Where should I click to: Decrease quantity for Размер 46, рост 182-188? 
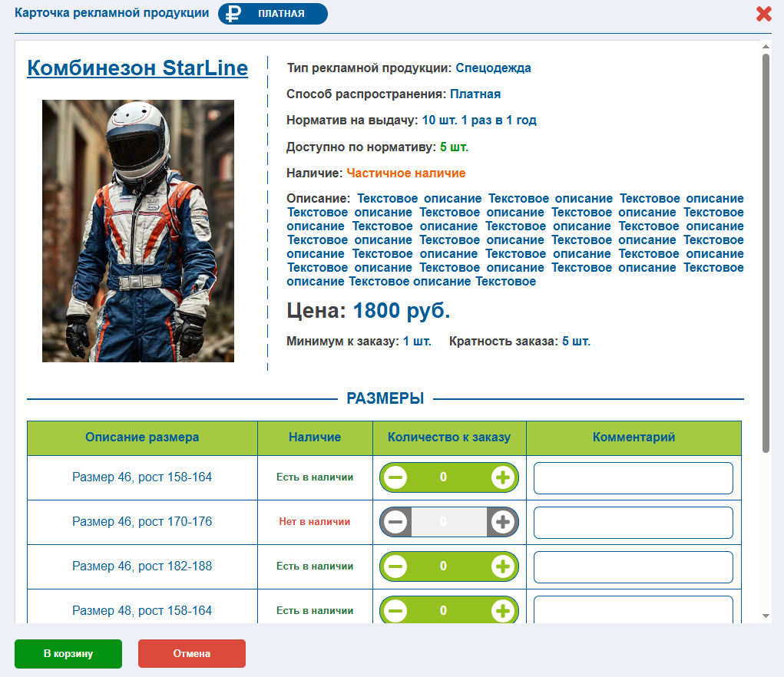[x=395, y=566]
